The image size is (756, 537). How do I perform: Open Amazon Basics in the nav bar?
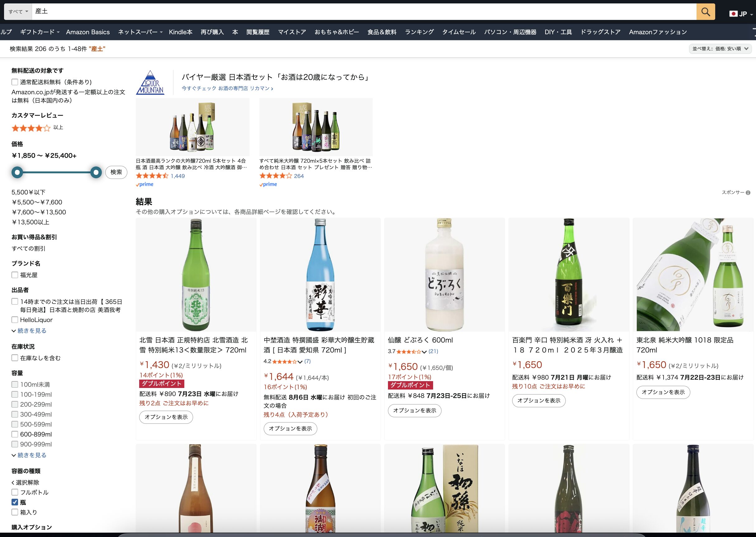(88, 32)
